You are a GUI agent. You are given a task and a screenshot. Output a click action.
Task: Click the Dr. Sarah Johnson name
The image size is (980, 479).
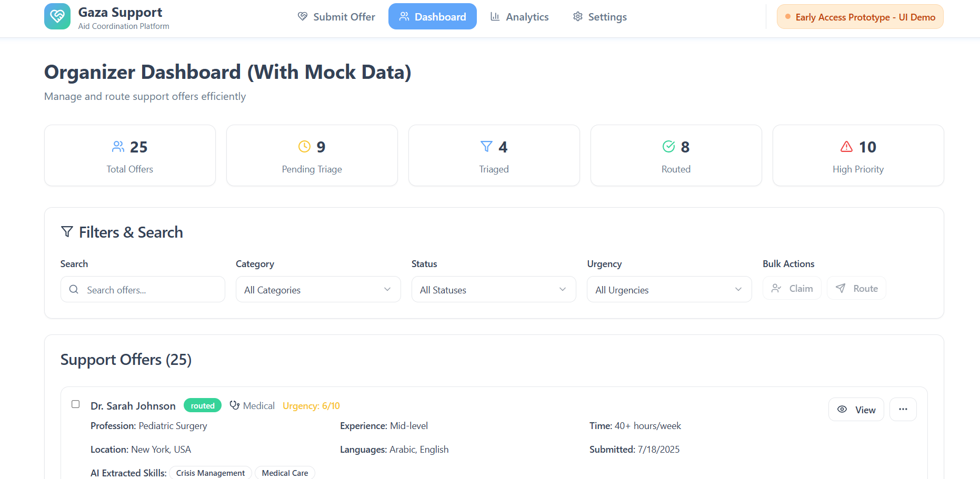pos(133,405)
